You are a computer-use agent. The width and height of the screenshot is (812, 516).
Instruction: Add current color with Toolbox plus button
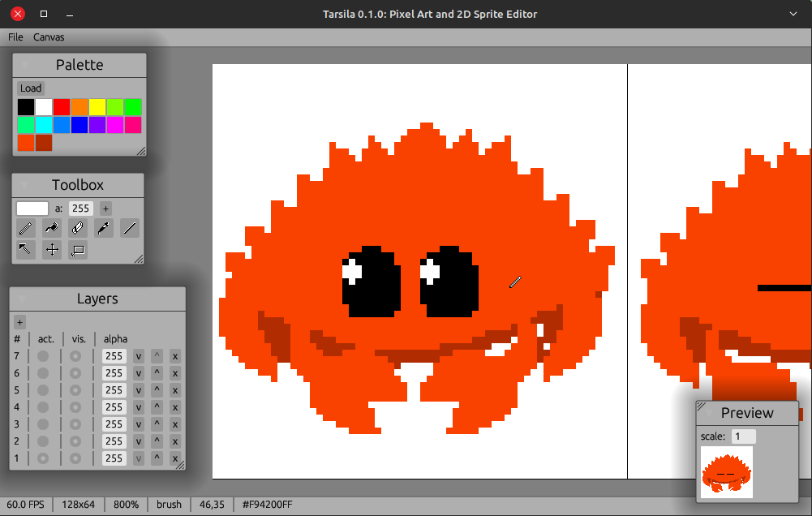point(105,209)
